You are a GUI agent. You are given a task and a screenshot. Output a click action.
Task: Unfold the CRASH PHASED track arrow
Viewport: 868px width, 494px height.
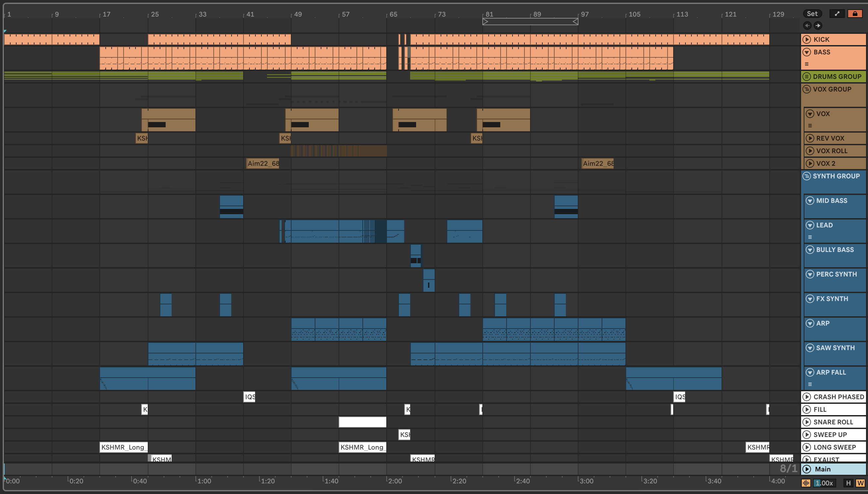807,397
